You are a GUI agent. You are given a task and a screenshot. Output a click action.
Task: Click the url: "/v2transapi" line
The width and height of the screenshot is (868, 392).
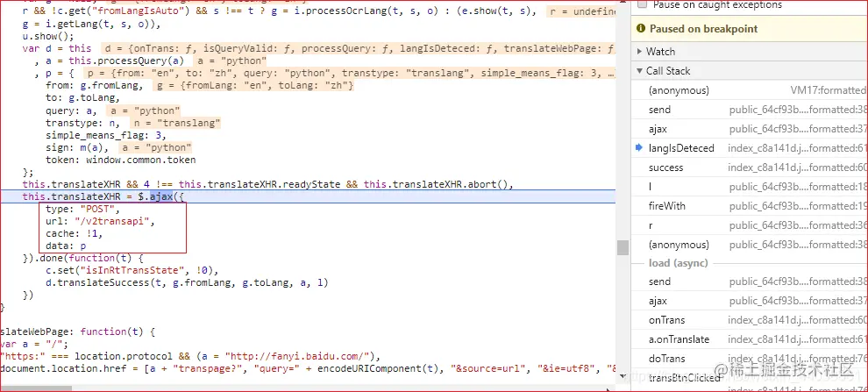[x=100, y=222]
